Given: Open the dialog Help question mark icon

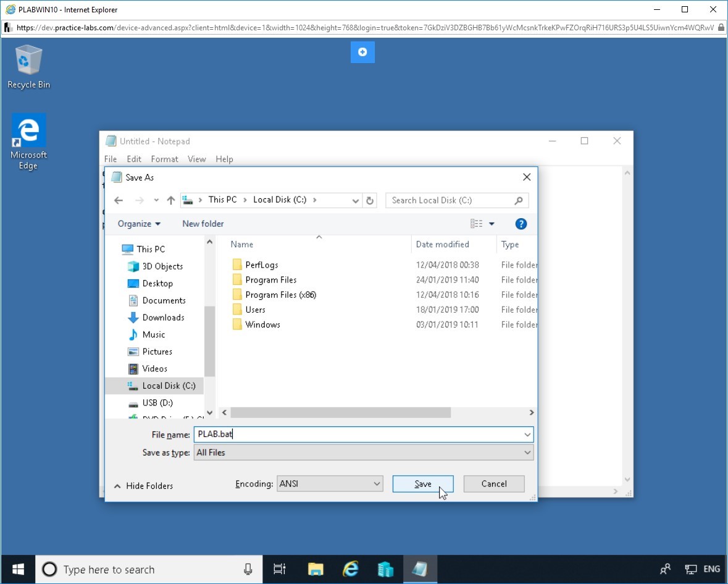Looking at the screenshot, I should (521, 224).
